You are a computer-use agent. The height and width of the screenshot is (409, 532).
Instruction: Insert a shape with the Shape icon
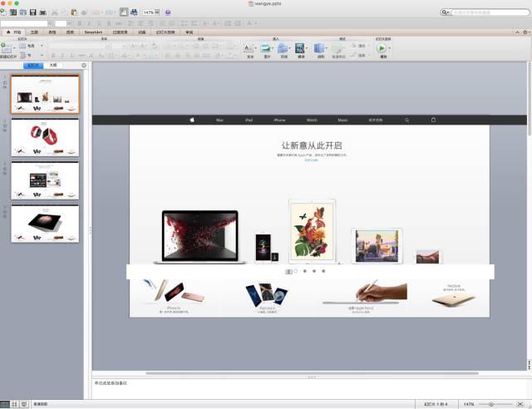(283, 48)
